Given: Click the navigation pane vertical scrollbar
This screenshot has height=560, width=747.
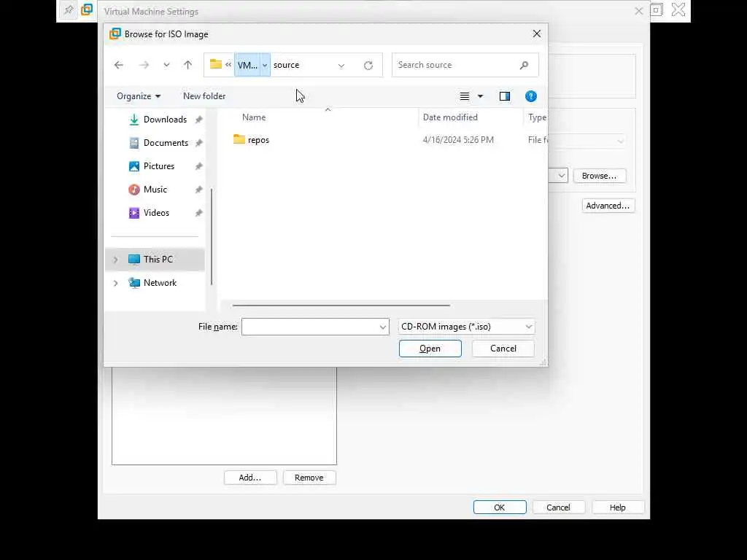Looking at the screenshot, I should [212, 237].
